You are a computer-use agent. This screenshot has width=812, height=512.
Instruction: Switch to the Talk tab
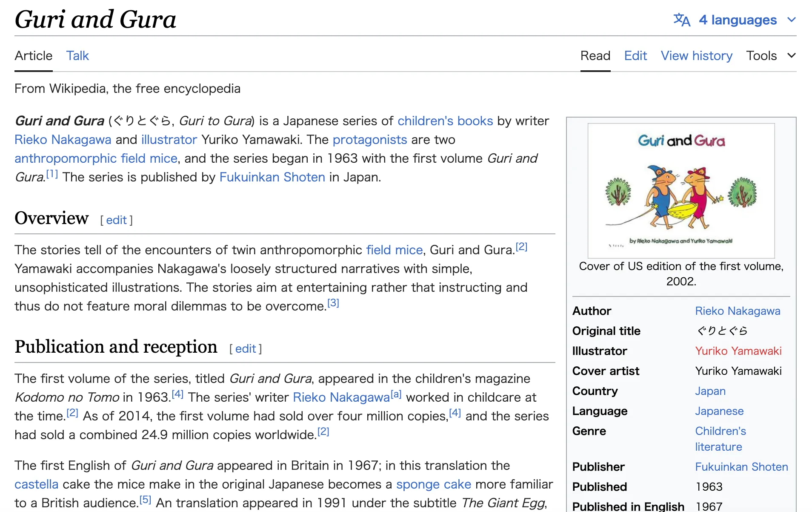tap(77, 56)
